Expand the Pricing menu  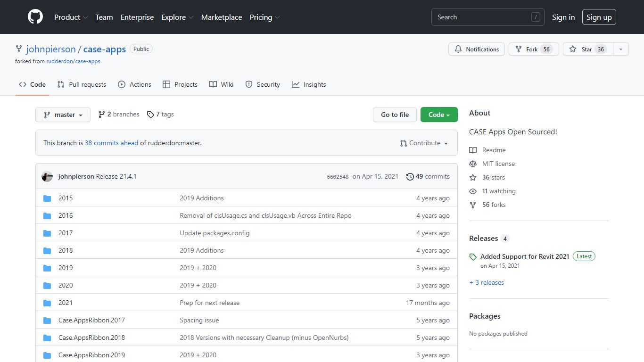point(264,17)
